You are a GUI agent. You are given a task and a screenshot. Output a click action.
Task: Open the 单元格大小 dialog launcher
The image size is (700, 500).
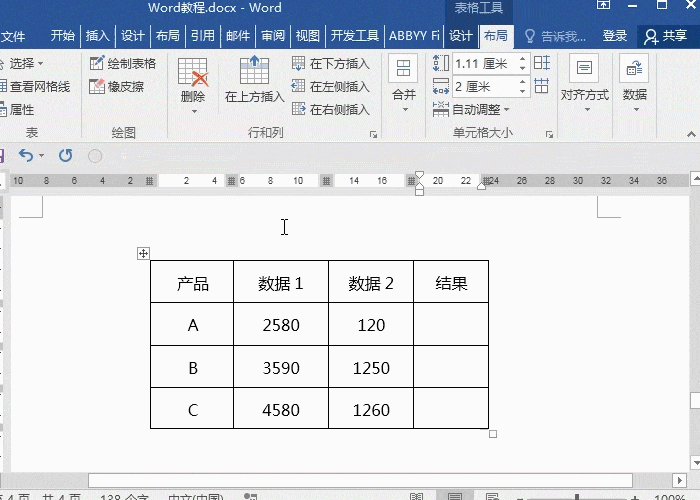coord(550,134)
